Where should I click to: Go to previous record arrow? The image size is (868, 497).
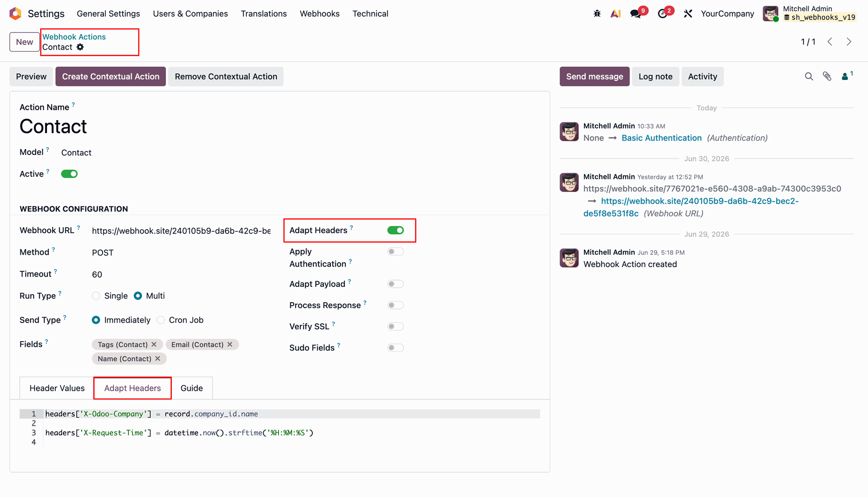coord(830,42)
